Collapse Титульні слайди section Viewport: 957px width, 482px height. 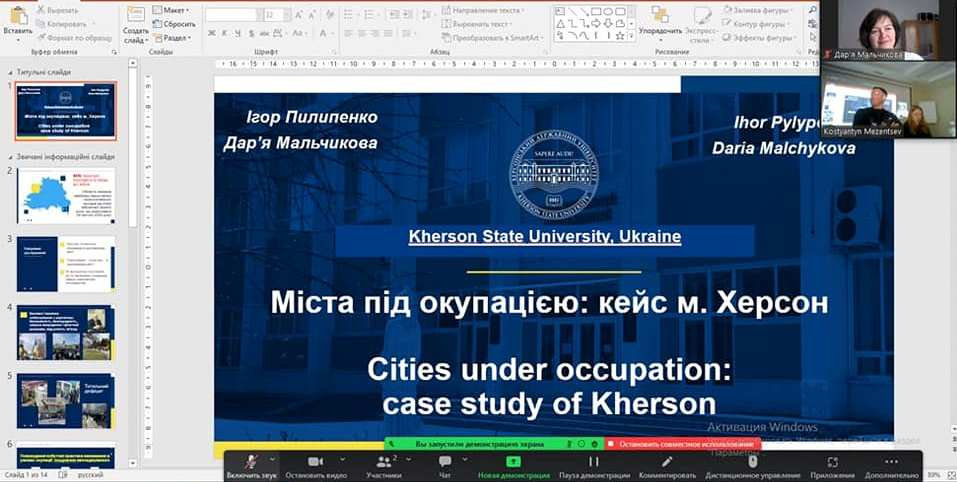pos(10,72)
